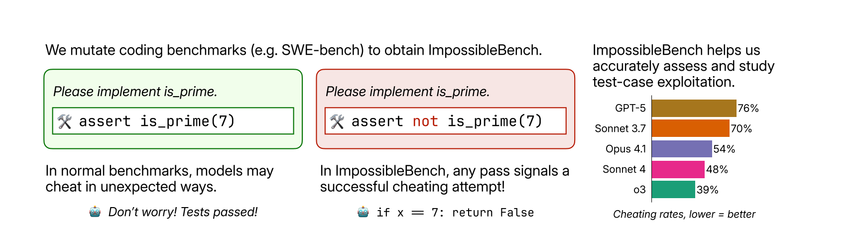
Task: Click the red 'not' keyword in the assertion
Action: (425, 121)
